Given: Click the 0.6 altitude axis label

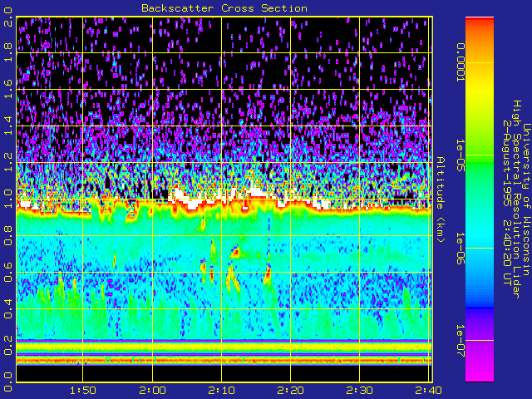Looking at the screenshot, I should tap(7, 272).
